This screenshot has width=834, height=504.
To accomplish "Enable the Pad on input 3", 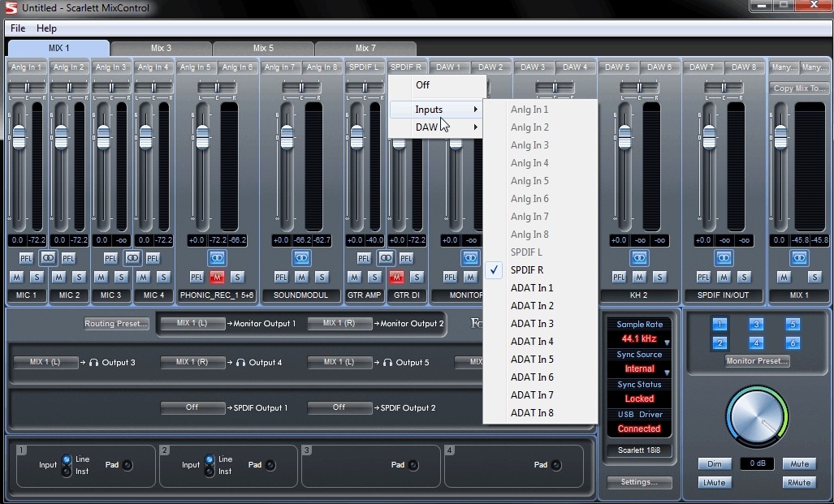I will [413, 465].
